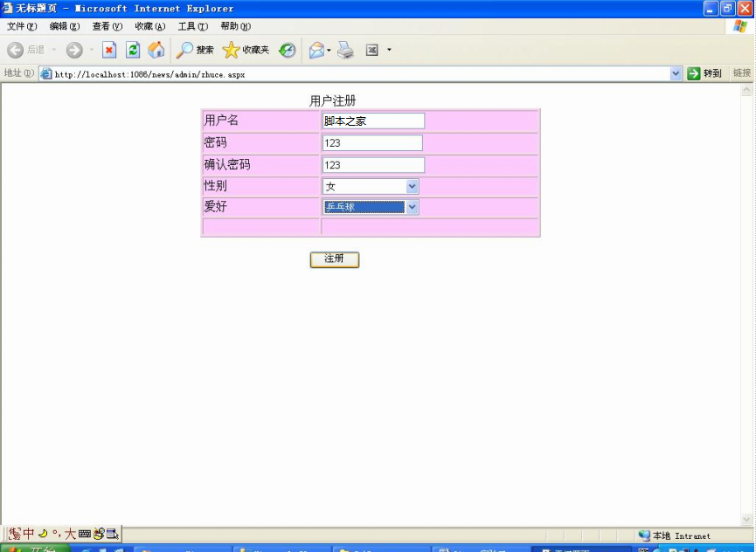This screenshot has height=552, width=756.
Task: Click the 链接 Links toolbar label
Action: coord(742,72)
